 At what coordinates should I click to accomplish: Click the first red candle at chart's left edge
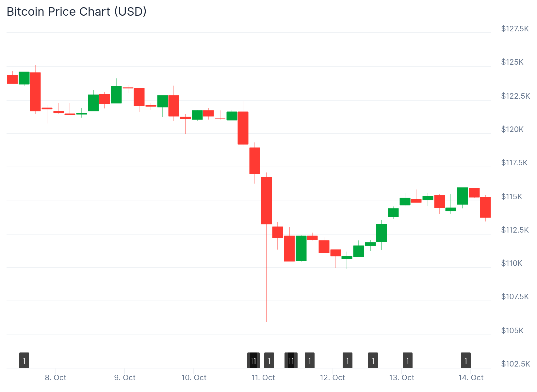coord(12,79)
